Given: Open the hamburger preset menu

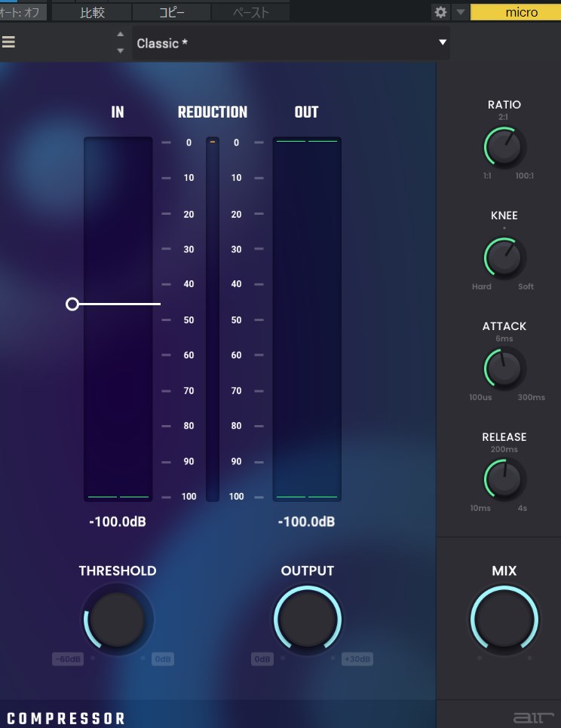Looking at the screenshot, I should click(x=8, y=42).
